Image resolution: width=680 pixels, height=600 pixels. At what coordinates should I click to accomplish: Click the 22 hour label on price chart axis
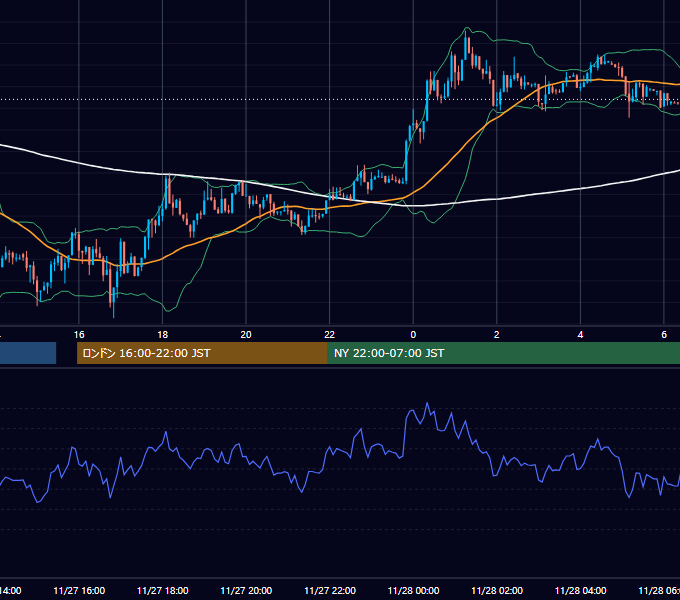330,335
